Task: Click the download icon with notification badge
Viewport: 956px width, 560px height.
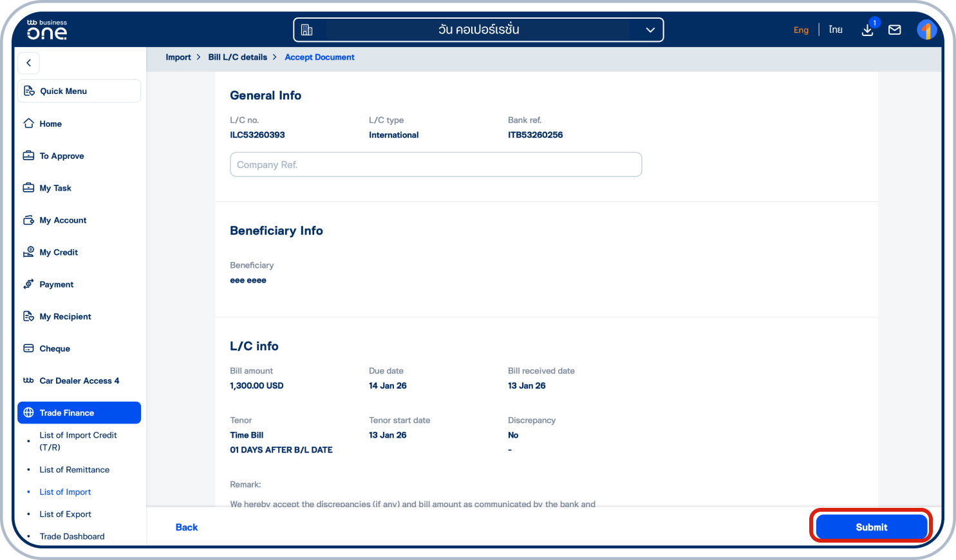Action: pos(867,30)
